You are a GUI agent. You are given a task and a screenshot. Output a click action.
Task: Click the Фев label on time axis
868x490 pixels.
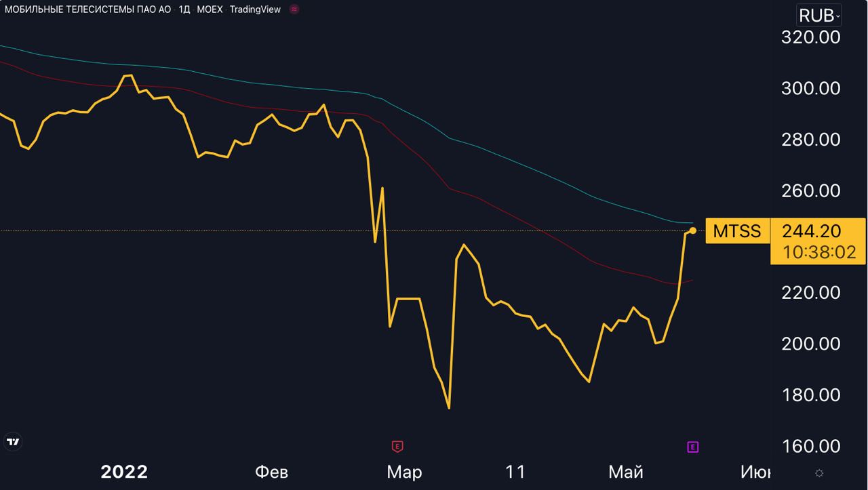click(271, 472)
